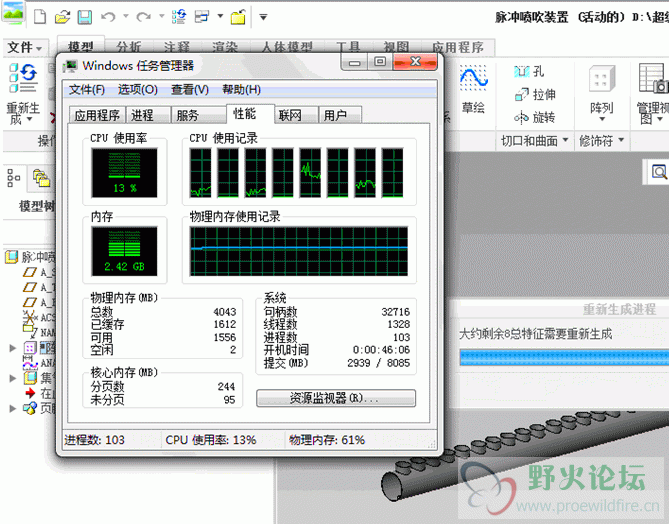The height and width of the screenshot is (524, 669).
Task: Click the Close window folder icon in quick toolbar
Action: point(239,17)
